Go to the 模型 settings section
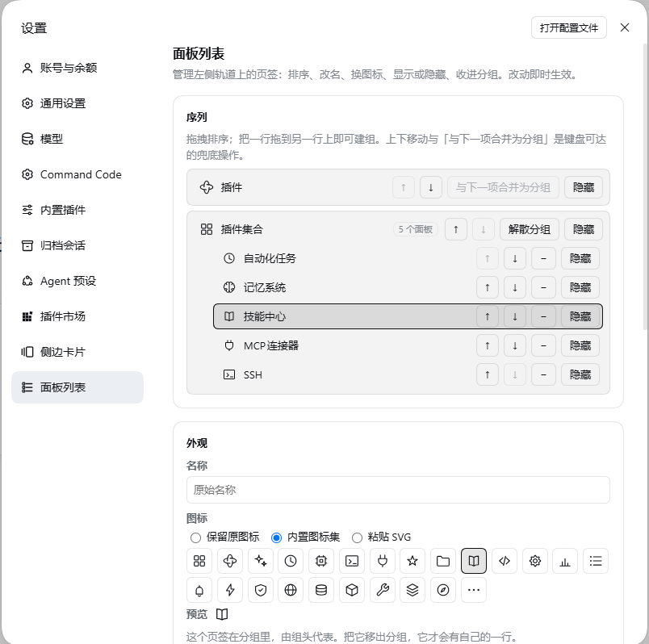The image size is (649, 644). click(77, 139)
